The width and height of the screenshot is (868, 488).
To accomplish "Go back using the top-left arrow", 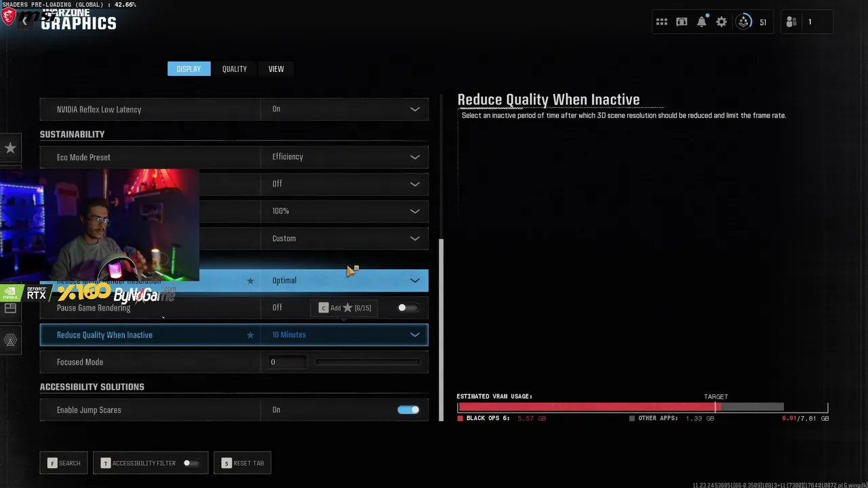I will click(24, 21).
